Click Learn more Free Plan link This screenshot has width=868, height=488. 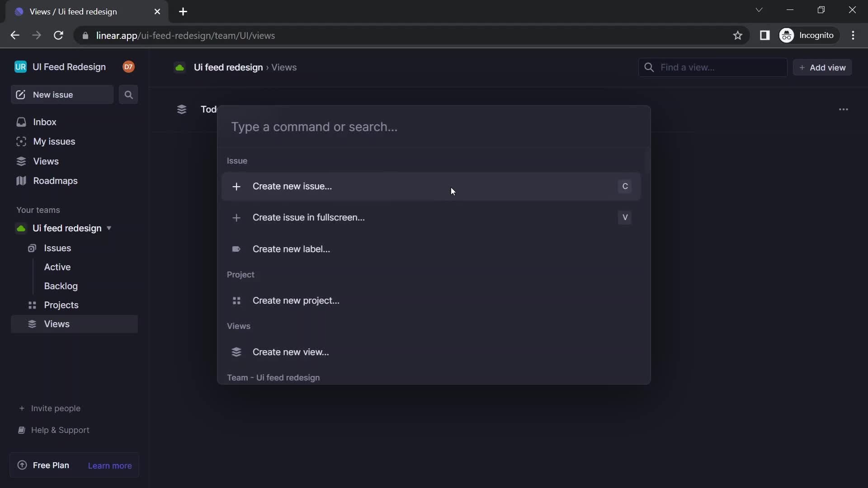(x=110, y=465)
